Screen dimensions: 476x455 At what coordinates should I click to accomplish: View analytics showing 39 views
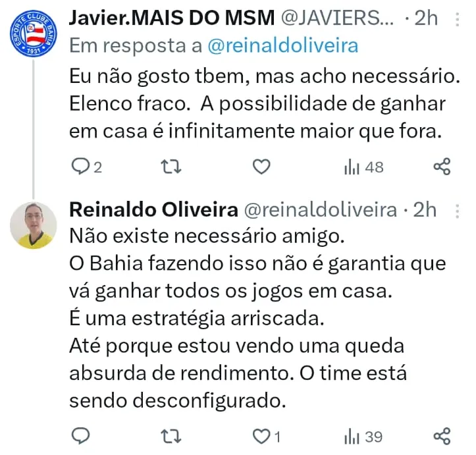coord(363,436)
